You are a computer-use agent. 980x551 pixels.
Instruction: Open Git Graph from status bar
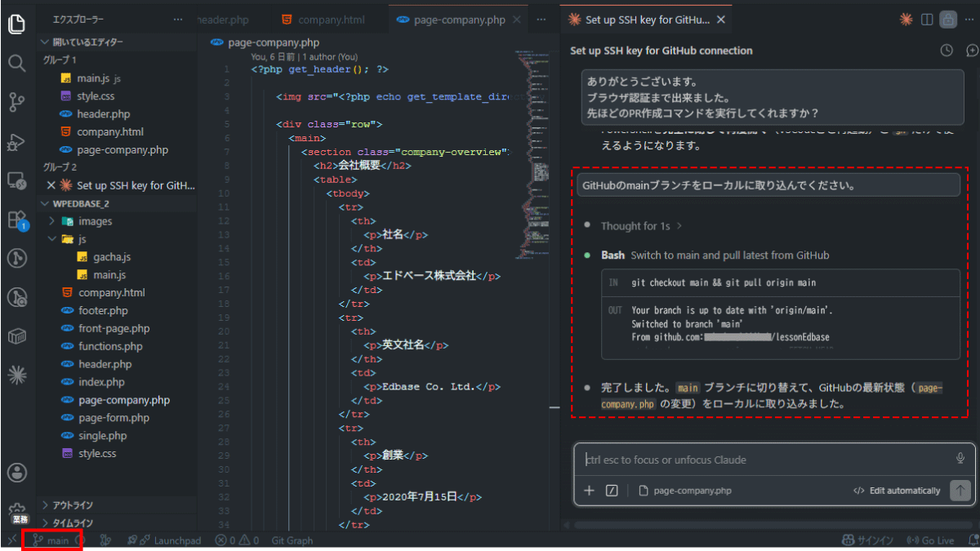[x=292, y=540]
